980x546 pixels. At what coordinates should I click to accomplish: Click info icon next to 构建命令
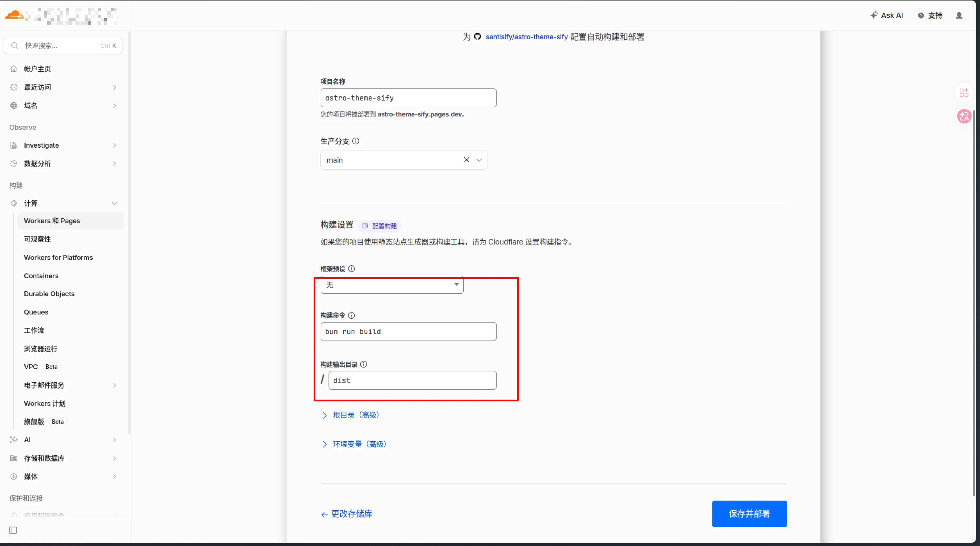pyautogui.click(x=352, y=316)
